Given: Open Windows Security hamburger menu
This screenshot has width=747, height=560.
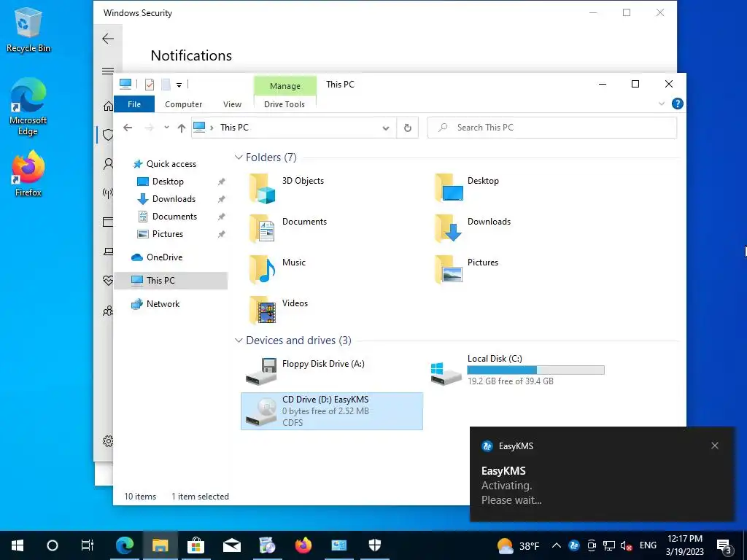Looking at the screenshot, I should [108, 71].
